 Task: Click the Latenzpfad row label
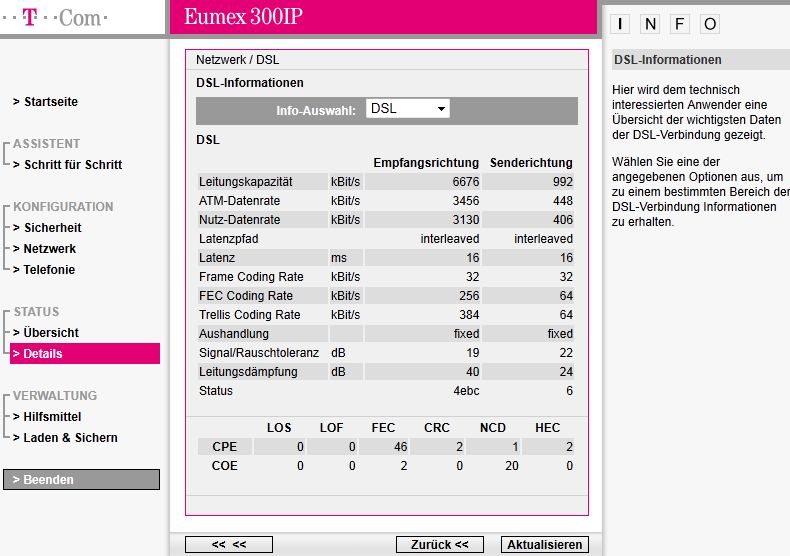tap(228, 239)
